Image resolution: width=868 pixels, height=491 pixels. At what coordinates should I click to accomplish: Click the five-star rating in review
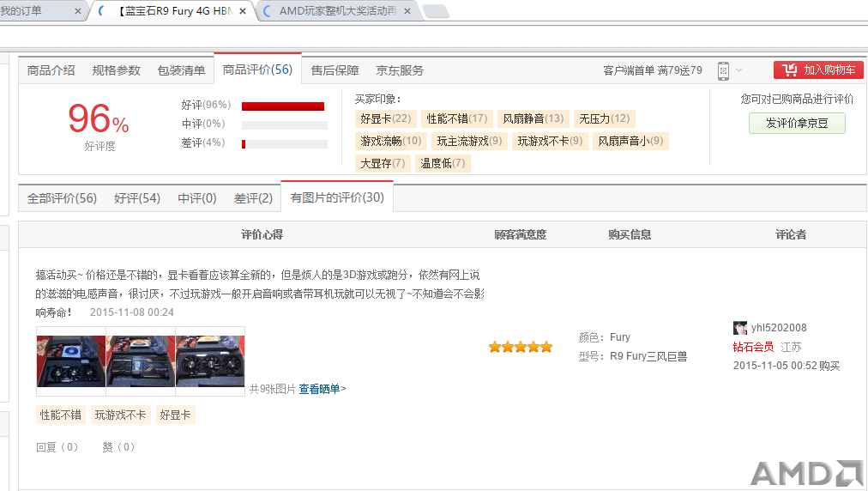(x=521, y=347)
